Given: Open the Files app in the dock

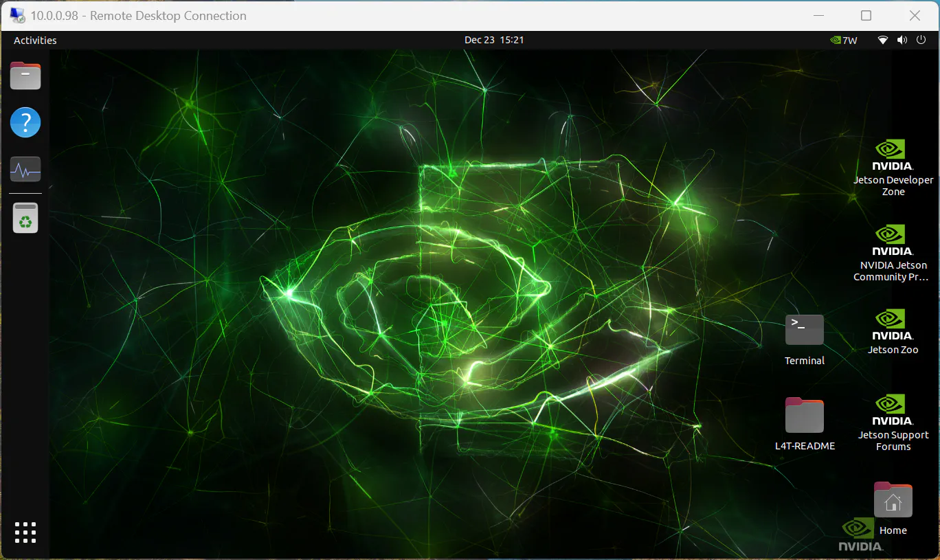Looking at the screenshot, I should (x=25, y=76).
